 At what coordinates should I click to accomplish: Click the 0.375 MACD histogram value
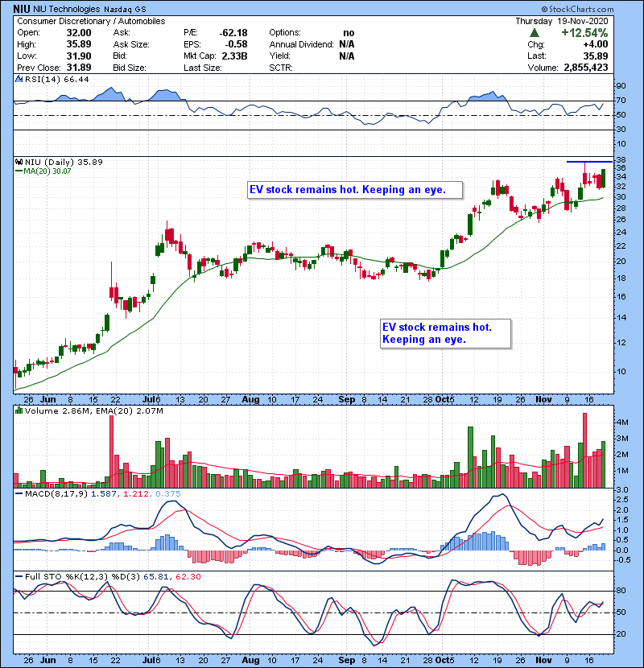pos(168,493)
